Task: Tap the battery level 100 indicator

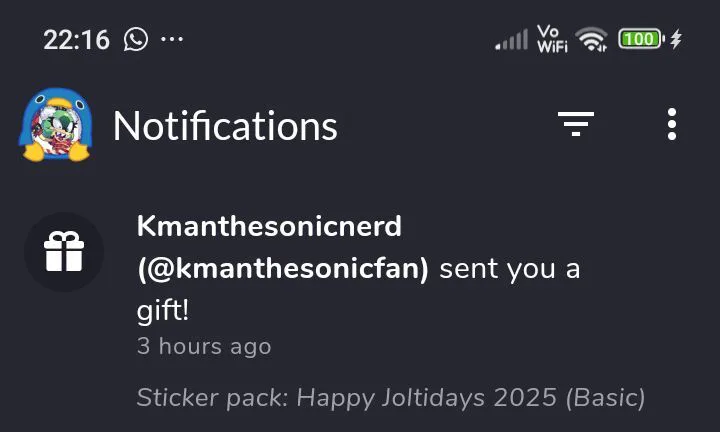Action: [x=640, y=39]
